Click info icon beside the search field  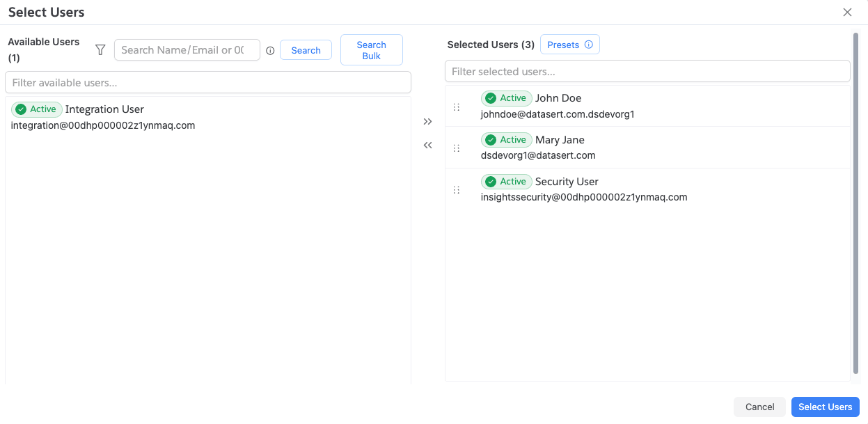(270, 51)
